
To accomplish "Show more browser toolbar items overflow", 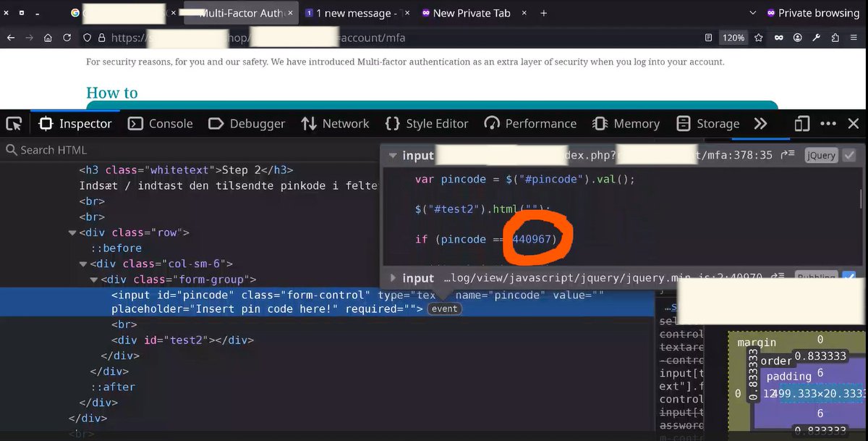I will 854,38.
